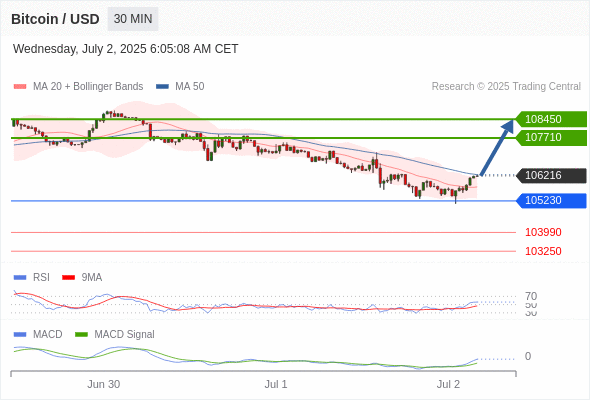
Task: Click the 103990 red support label
Action: [x=543, y=232]
